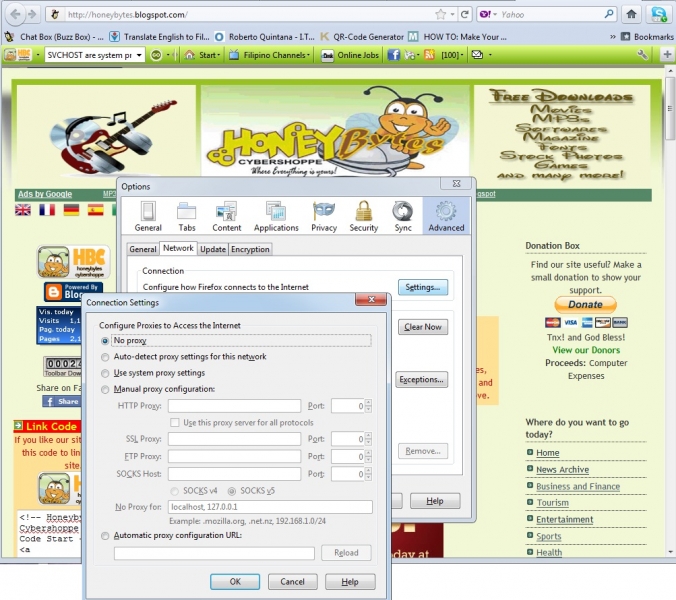Select Automatic proxy configuration URL option
Viewport: 676px width, 600px height.
click(106, 536)
